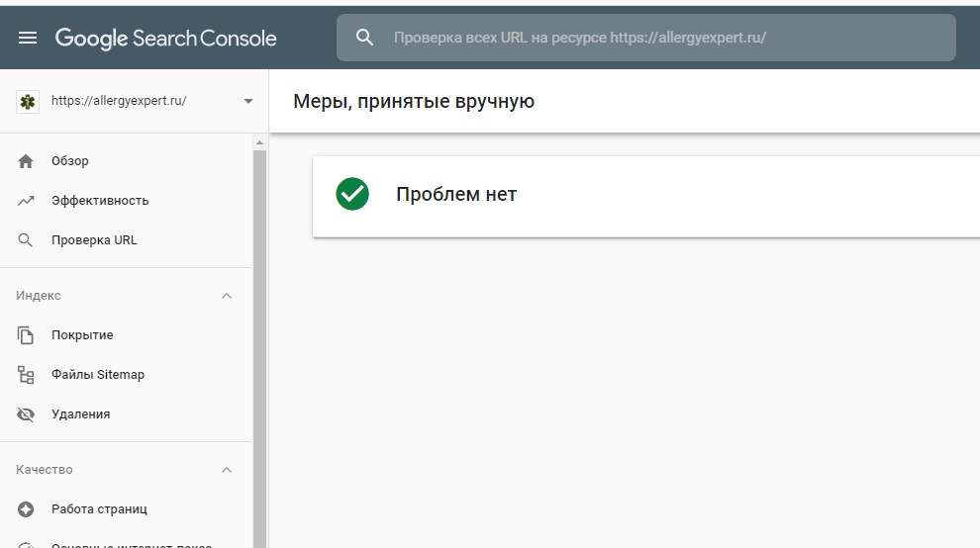
Task: Collapse the Индекс section chevron
Action: coord(227,296)
